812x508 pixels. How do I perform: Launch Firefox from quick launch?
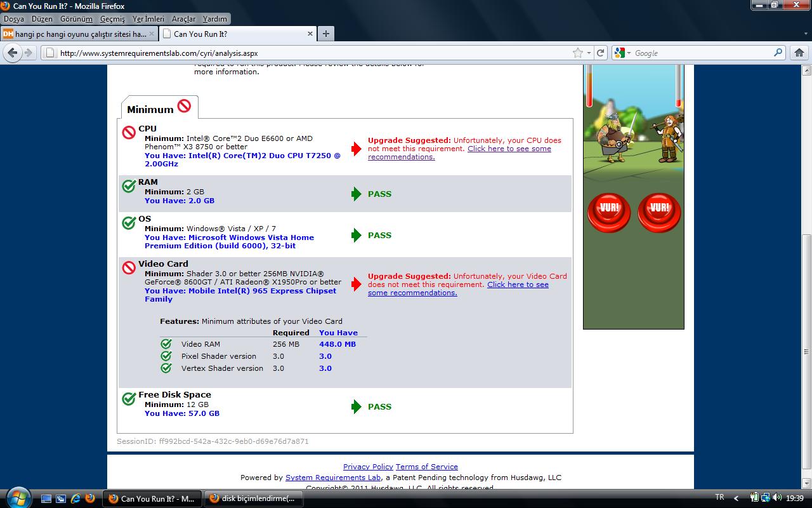(x=89, y=498)
